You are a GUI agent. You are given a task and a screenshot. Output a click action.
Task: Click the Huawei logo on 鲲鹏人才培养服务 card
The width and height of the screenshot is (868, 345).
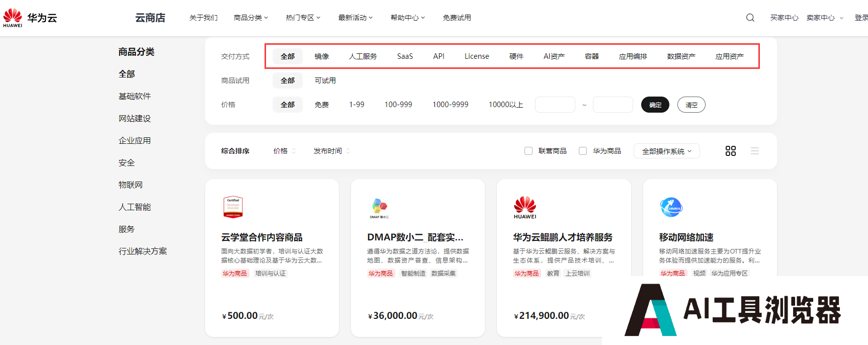click(525, 207)
